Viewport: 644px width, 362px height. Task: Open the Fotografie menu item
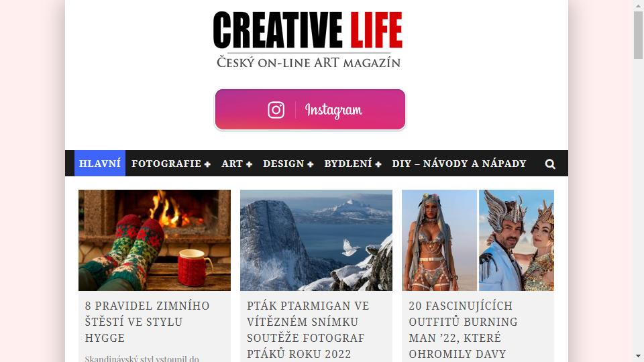pos(166,164)
